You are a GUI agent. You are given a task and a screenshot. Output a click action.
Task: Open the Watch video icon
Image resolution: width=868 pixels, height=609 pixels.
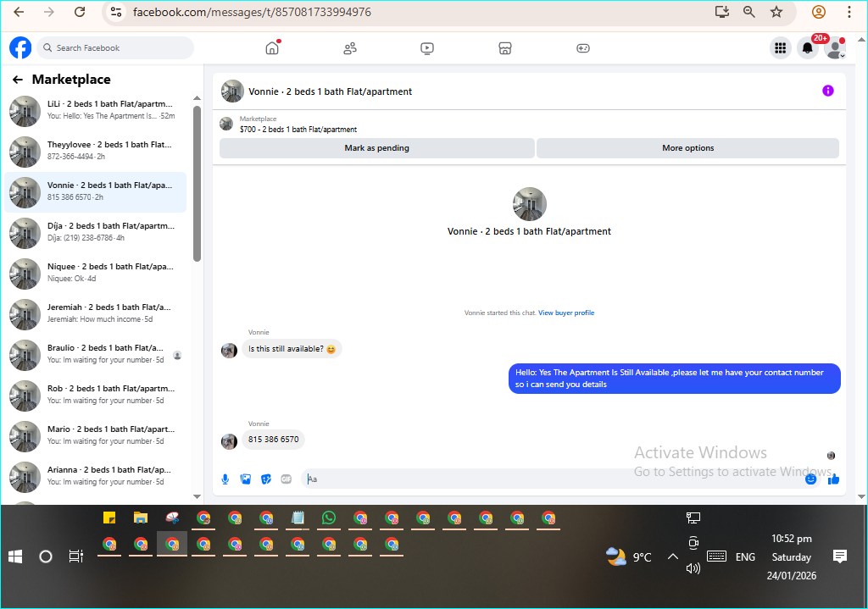[x=427, y=48]
